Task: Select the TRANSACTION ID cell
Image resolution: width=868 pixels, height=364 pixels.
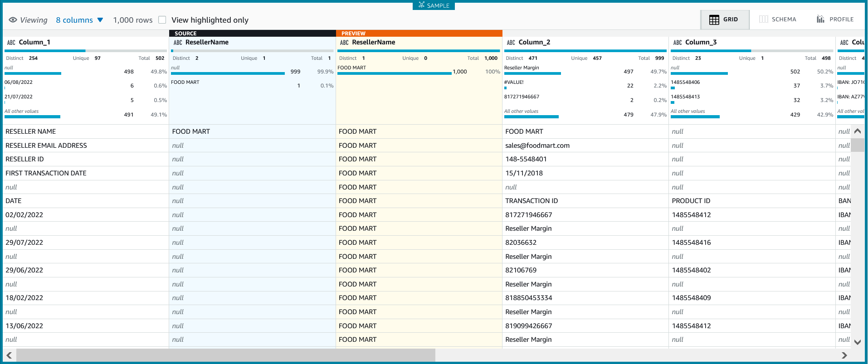Action: [x=585, y=201]
